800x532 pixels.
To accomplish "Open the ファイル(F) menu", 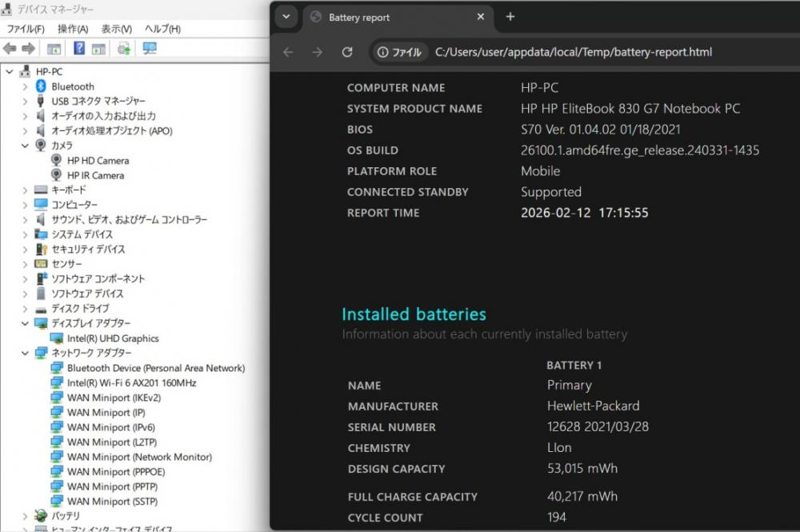I will click(26, 29).
